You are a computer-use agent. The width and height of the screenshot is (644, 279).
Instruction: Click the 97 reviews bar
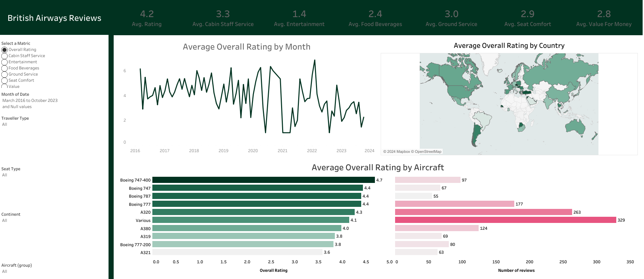428,180
